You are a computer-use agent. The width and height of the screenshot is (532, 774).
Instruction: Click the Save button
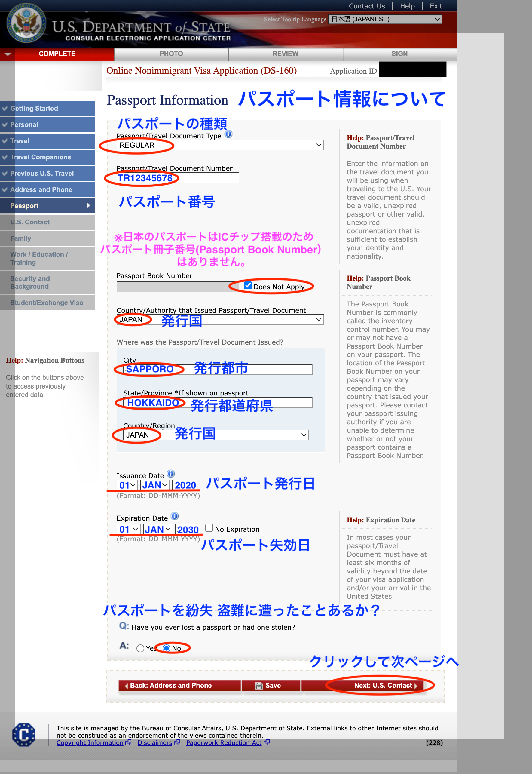pos(271,685)
